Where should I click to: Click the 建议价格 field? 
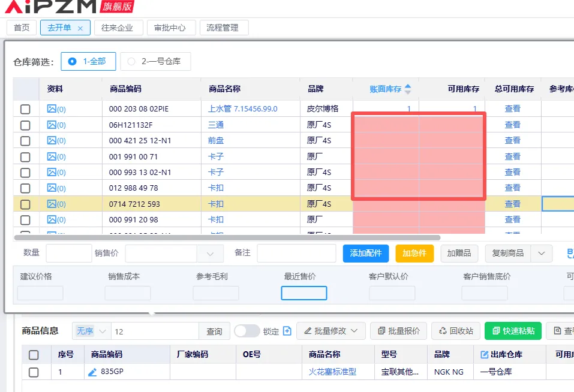click(40, 293)
